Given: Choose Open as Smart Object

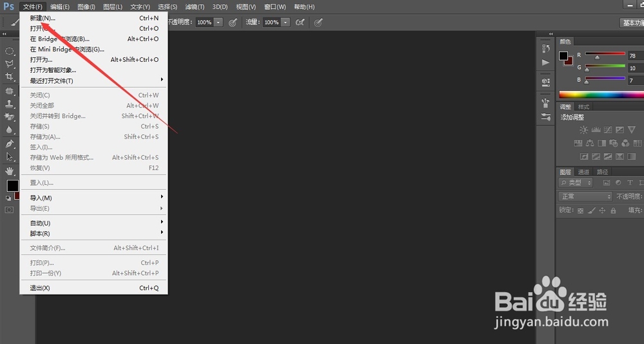Looking at the screenshot, I should (x=93, y=70).
